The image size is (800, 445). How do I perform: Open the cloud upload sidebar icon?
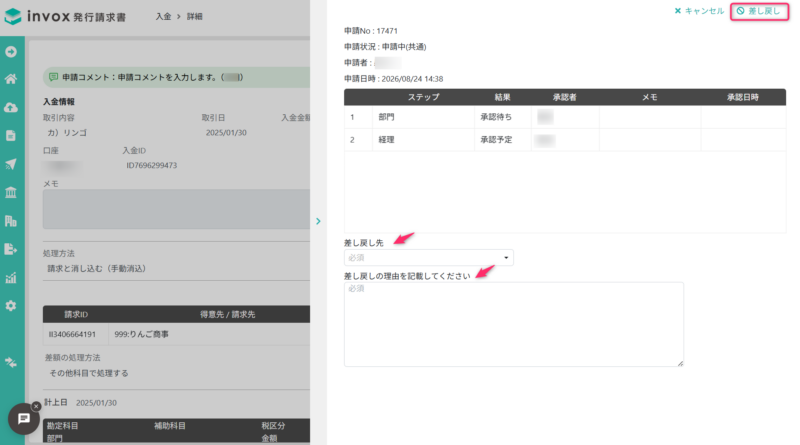[11, 107]
